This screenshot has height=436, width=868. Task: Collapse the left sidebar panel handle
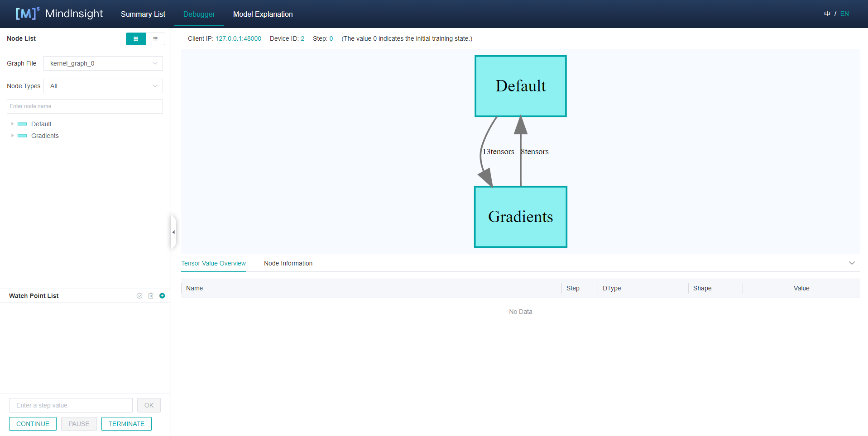173,232
